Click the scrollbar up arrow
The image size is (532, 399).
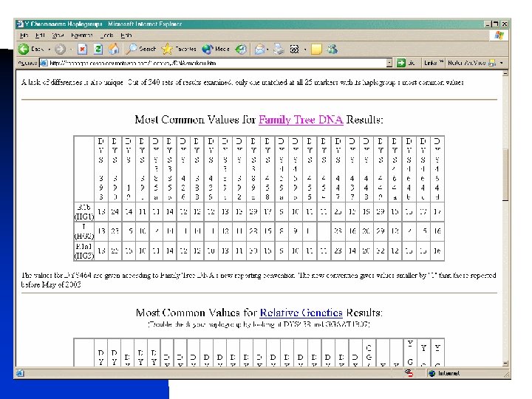[505, 74]
